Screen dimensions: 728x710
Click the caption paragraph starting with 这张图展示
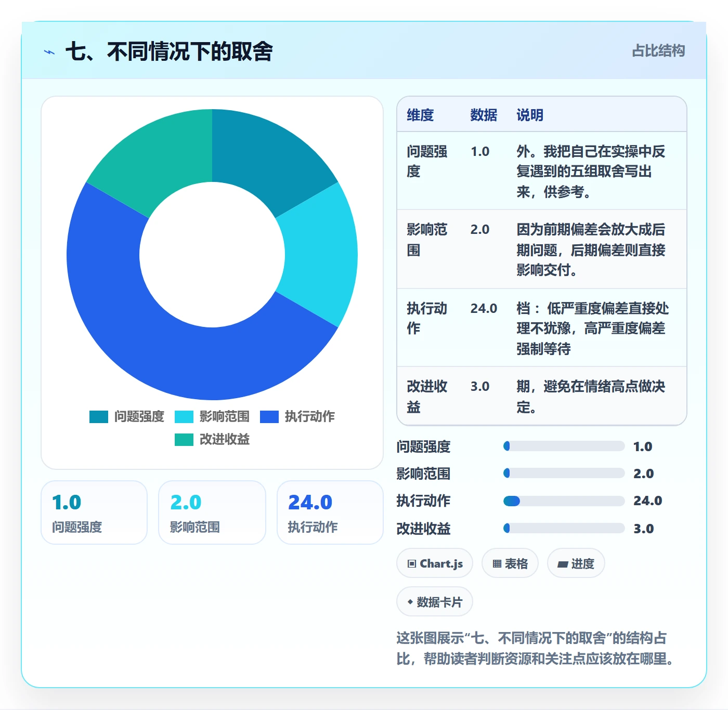(x=536, y=648)
